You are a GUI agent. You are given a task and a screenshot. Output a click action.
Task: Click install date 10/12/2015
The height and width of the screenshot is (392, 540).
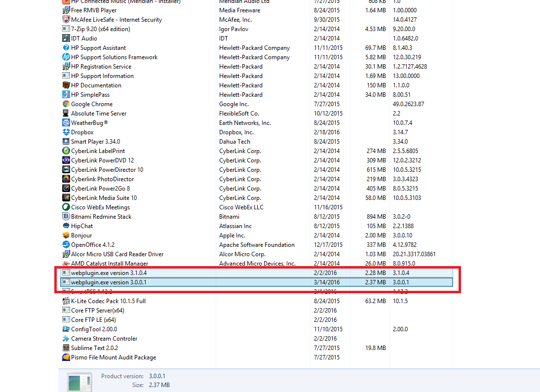pos(328,114)
